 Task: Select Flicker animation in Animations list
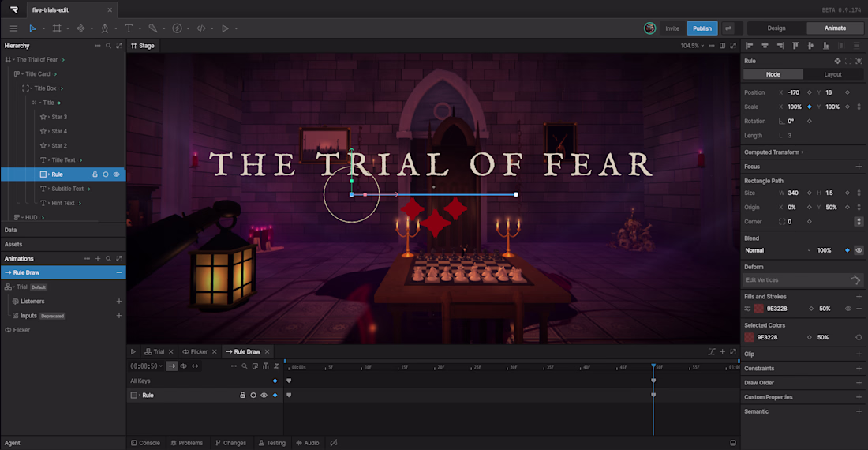(x=21, y=330)
